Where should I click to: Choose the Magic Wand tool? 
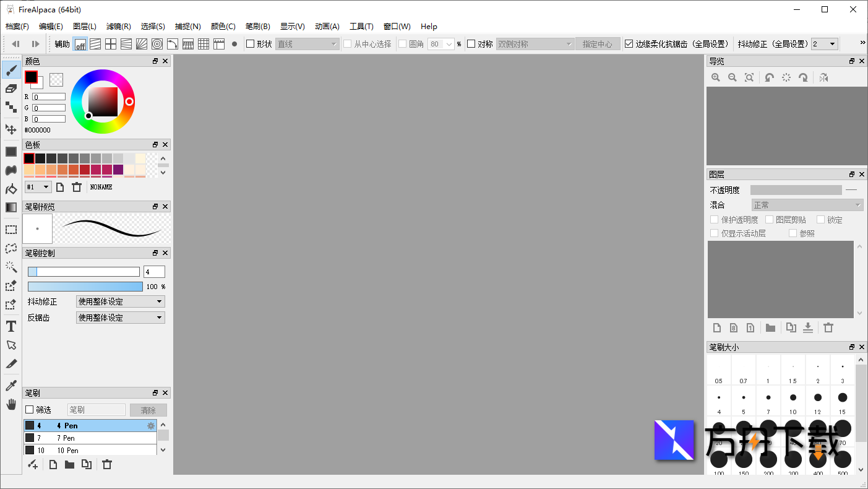coord(11,267)
